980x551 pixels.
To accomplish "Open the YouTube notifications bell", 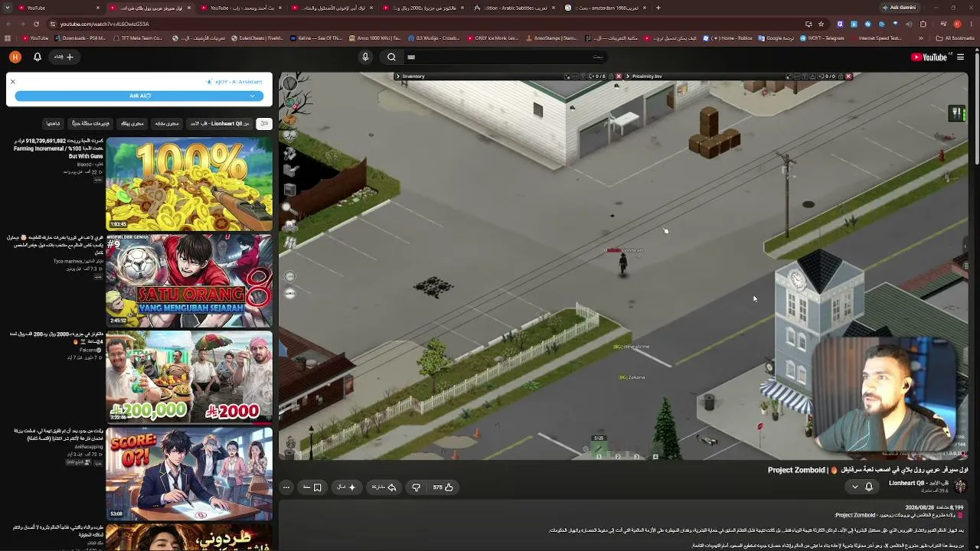I will click(x=37, y=57).
